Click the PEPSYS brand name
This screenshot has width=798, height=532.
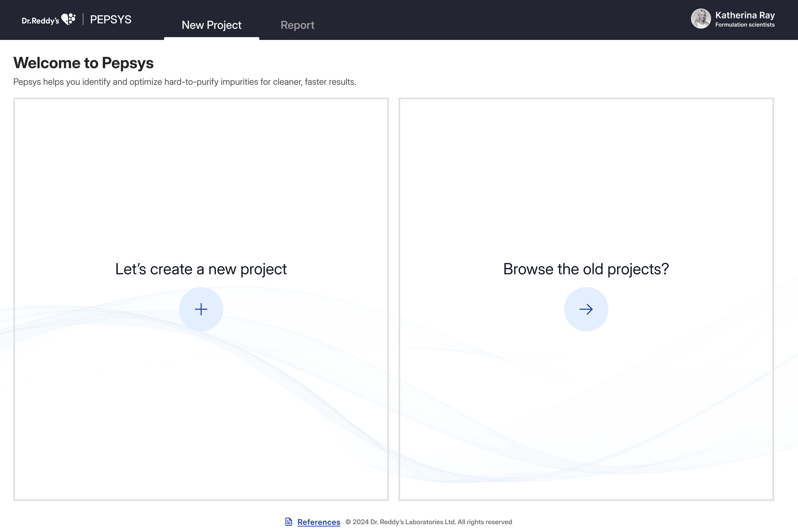(111, 19)
